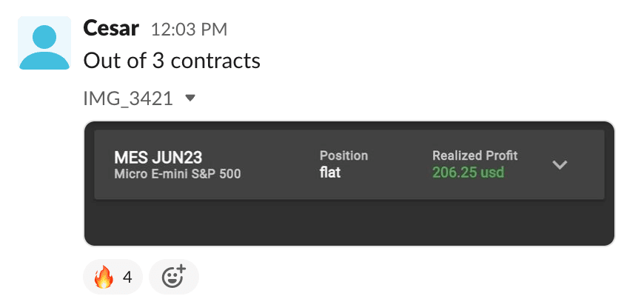
Task: Open the add reaction emoji picker
Action: [174, 278]
